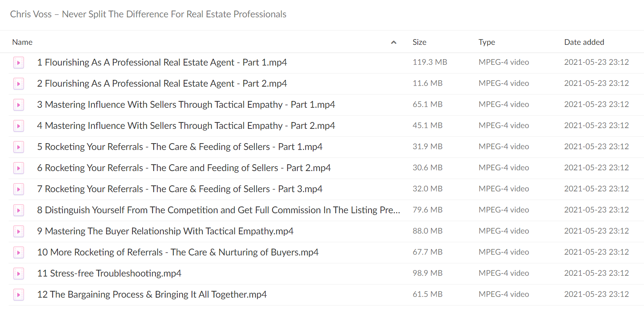
Task: Click video icon for Stress-free Troubleshooting.mp4
Action: [18, 274]
